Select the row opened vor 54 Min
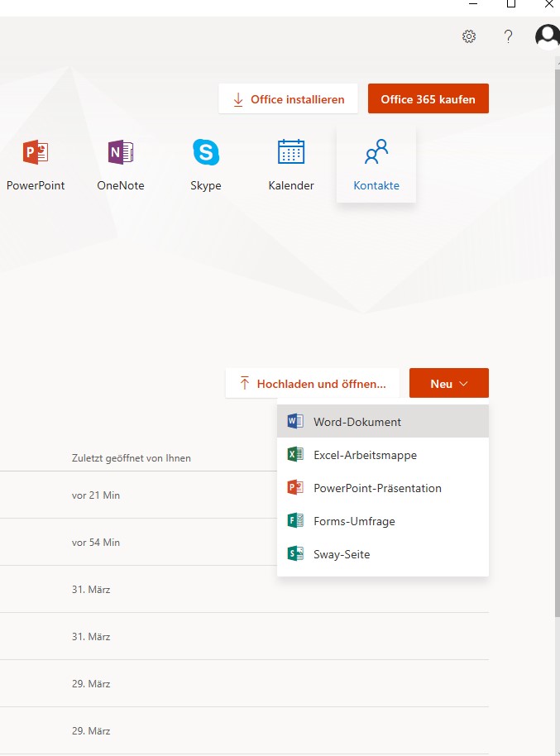The height and width of the screenshot is (756, 560). [x=138, y=543]
